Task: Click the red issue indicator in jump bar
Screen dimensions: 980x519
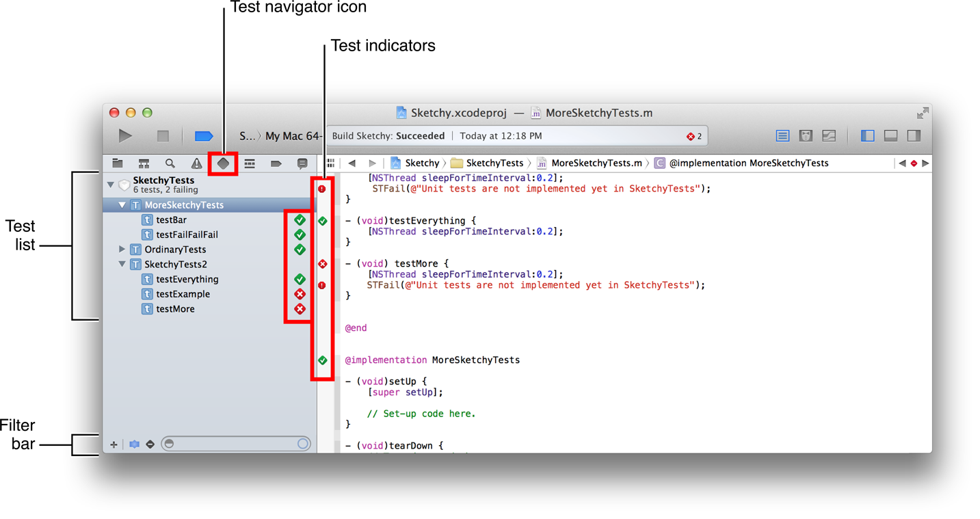Action: [x=914, y=163]
